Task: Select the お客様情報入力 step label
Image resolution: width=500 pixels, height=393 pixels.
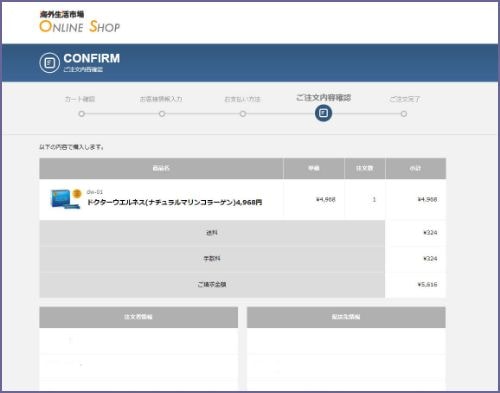Action: [x=161, y=99]
